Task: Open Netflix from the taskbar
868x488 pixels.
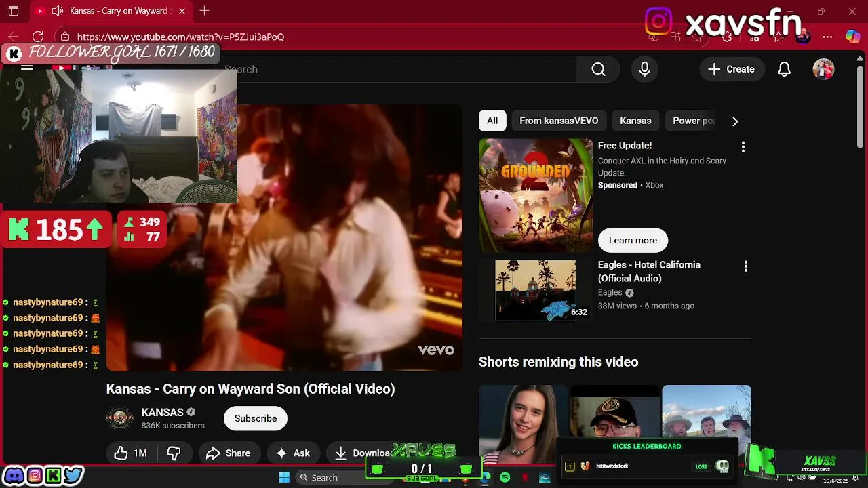Action: [525, 478]
